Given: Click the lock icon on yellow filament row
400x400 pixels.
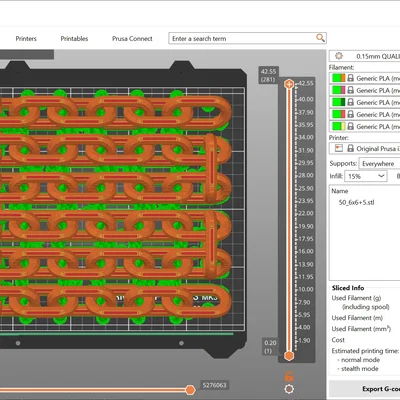Looking at the screenshot, I should pyautogui.click(x=350, y=126).
